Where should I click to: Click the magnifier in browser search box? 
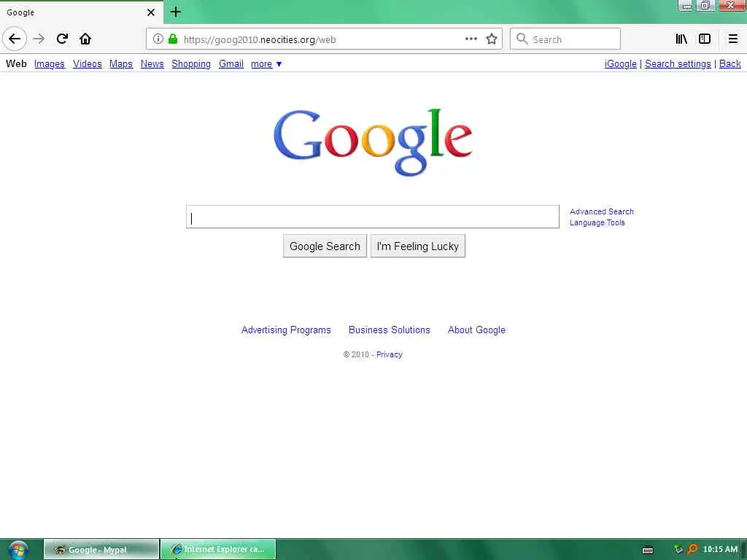[522, 39]
